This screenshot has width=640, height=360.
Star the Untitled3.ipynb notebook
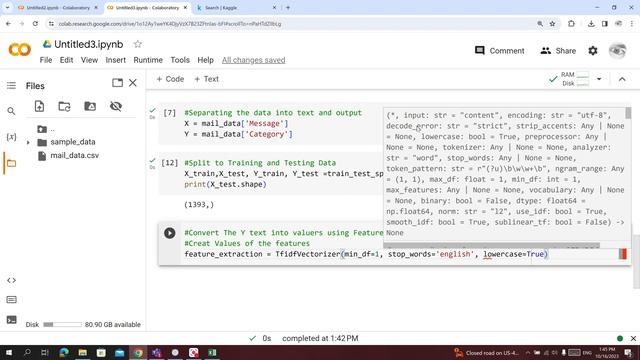[x=138, y=44]
